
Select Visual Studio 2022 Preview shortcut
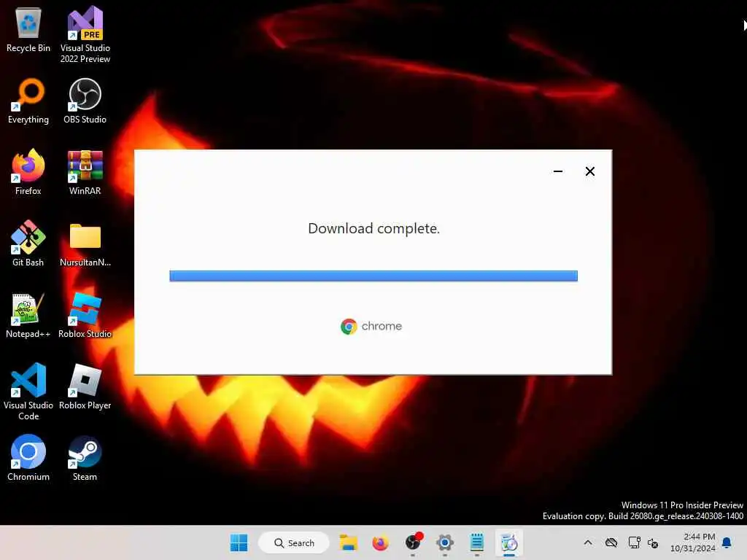point(85,34)
